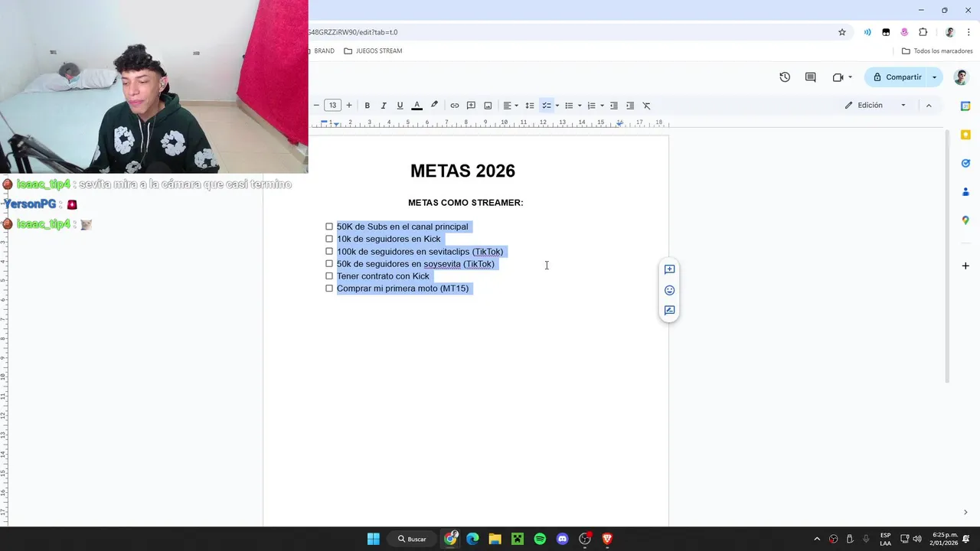
Task: Check the '50k de seguidores en soysevita' box
Action: tap(329, 263)
